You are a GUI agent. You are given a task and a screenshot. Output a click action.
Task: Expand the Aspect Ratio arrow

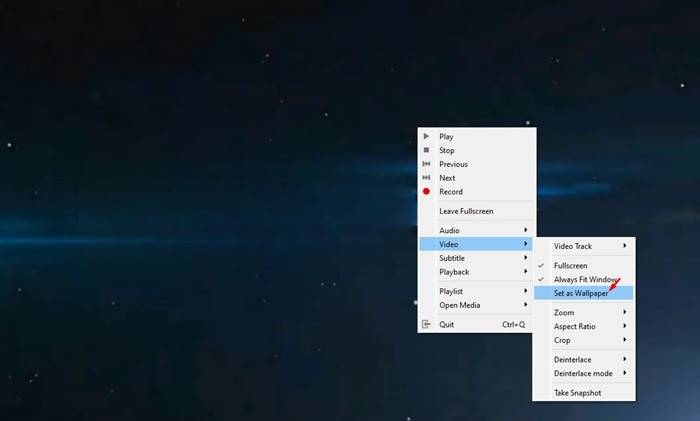[625, 326]
